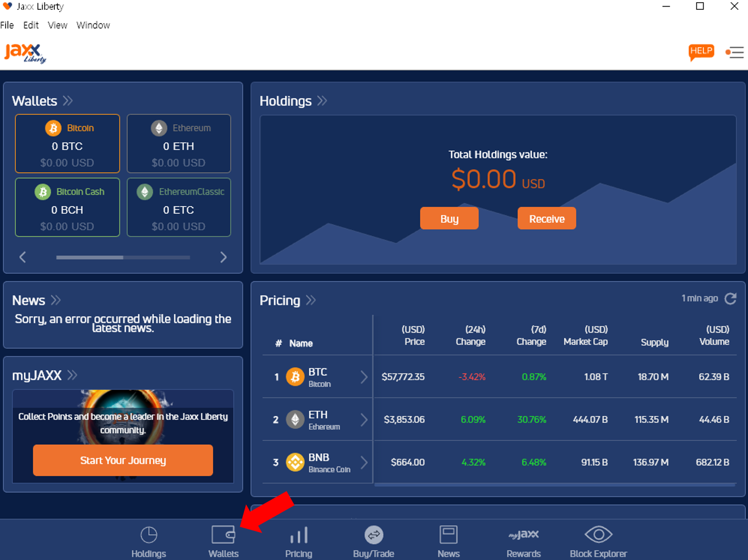The width and height of the screenshot is (748, 560).
Task: Click BNB price $664.00
Action: click(407, 462)
